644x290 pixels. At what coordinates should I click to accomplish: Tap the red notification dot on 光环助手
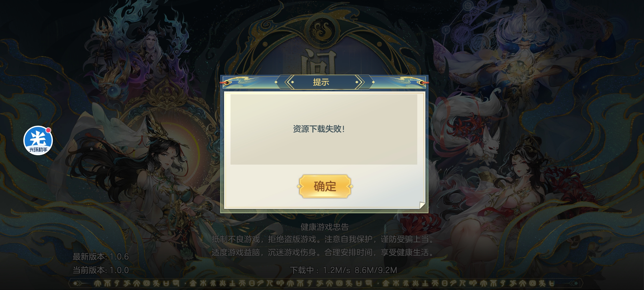tap(48, 130)
